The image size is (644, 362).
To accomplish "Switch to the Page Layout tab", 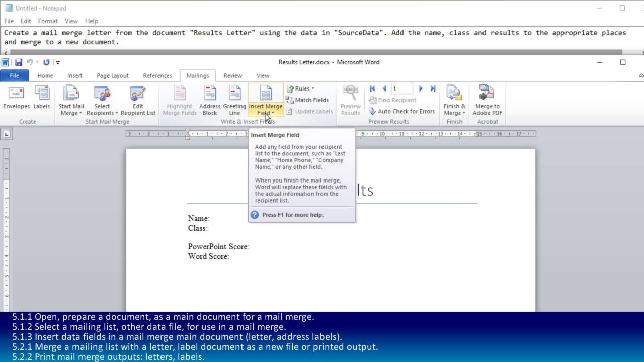I will [x=113, y=75].
